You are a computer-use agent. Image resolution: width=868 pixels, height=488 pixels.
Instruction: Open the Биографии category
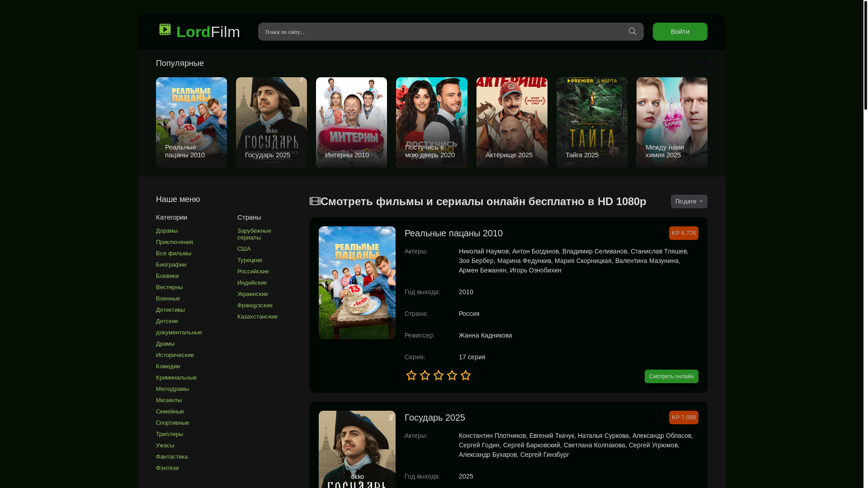point(171,265)
